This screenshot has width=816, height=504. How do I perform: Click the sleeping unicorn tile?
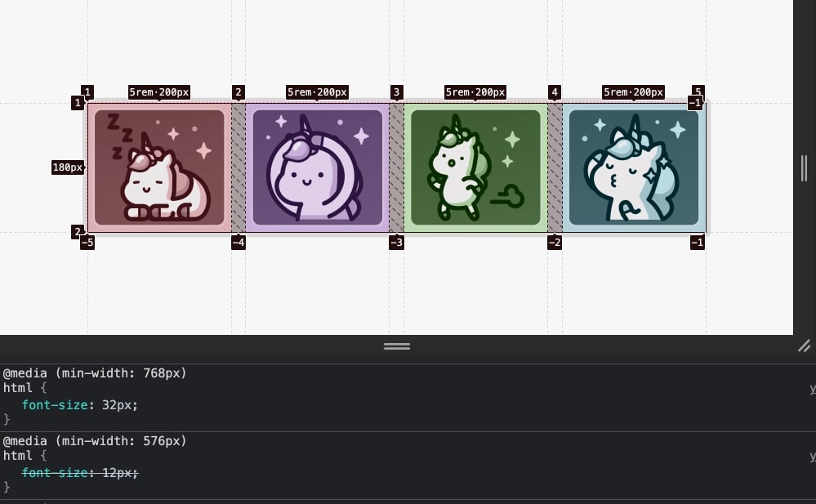point(159,167)
